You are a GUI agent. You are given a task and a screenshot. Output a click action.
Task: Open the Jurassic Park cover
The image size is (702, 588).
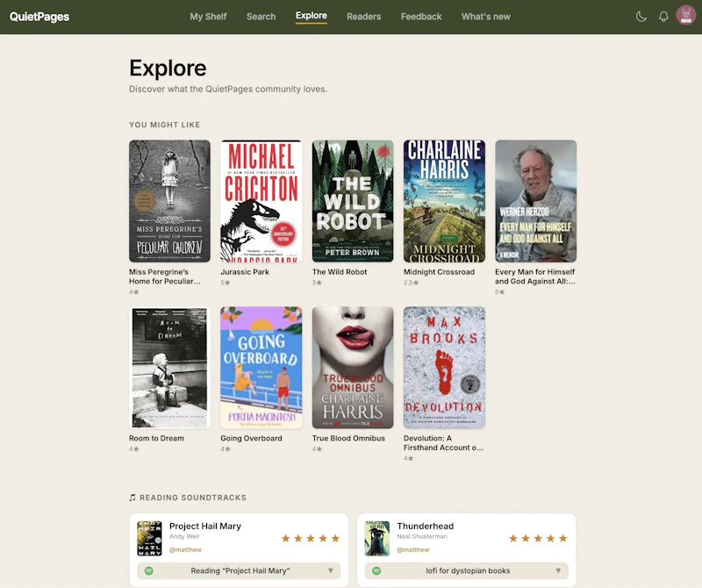click(x=261, y=201)
